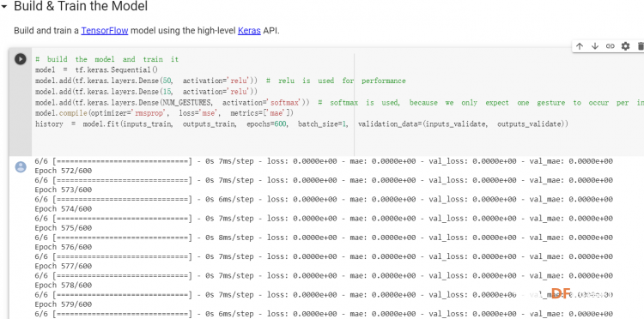The width and height of the screenshot is (644, 319).
Task: Click the '# build the model' comment line
Action: point(106,59)
